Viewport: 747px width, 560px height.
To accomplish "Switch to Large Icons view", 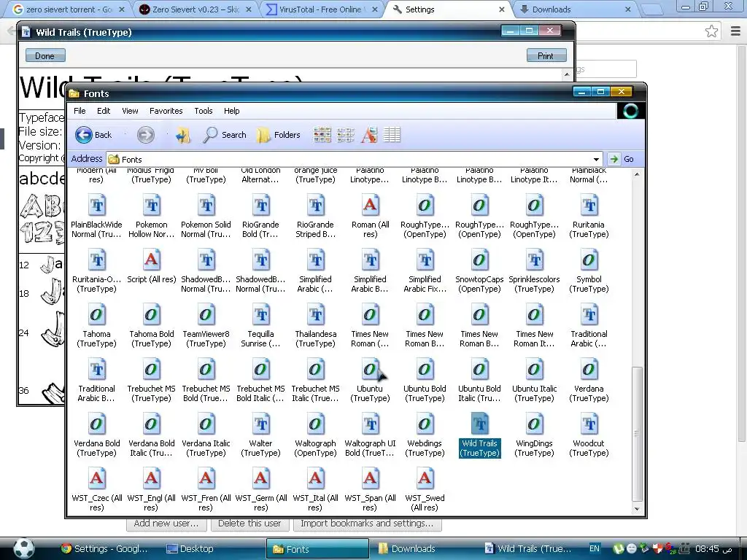I will (322, 135).
